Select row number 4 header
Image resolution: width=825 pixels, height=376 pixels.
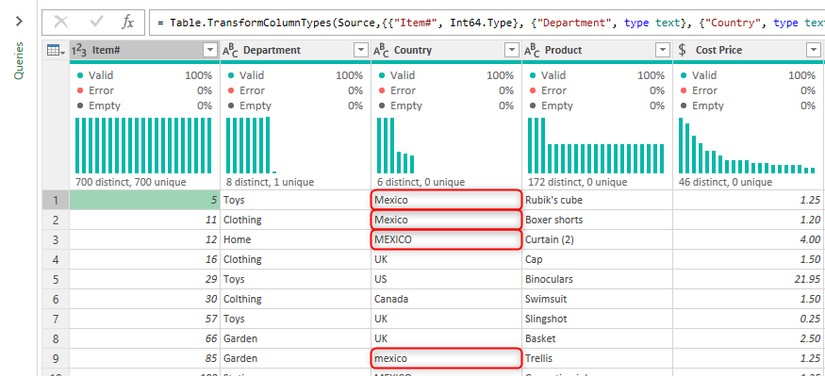click(56, 259)
